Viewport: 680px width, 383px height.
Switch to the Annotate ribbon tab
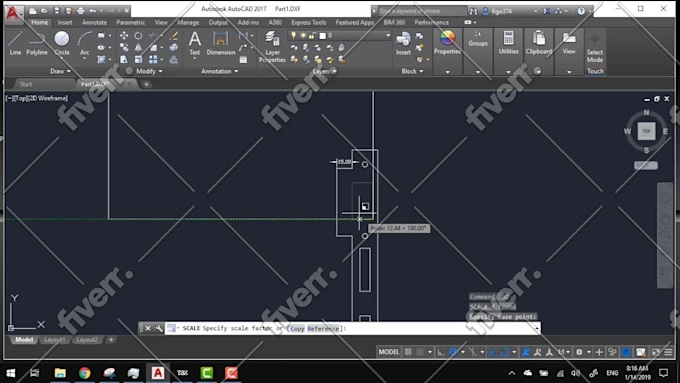[95, 22]
